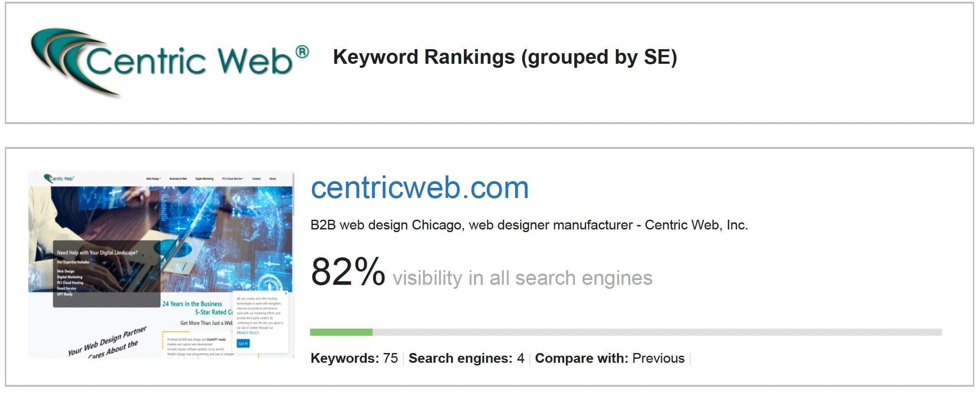Viewport: 980px width, 396px height.
Task: Open the PRIVACY POLICY link in cookie notice
Action: 248,333
